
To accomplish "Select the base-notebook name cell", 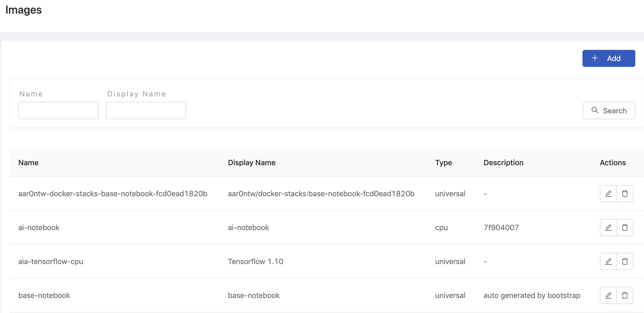I will [44, 295].
